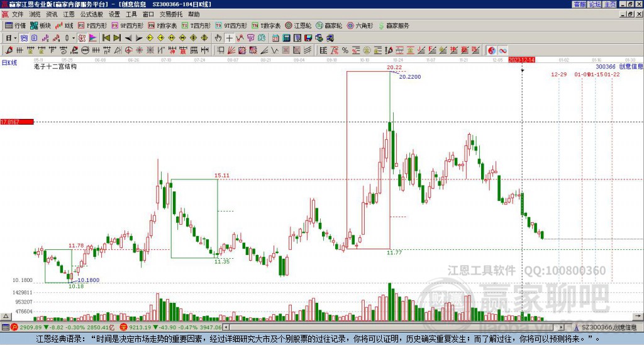644x345 pixels.
Task: Open the T四方形 tool
Action: click(196, 25)
